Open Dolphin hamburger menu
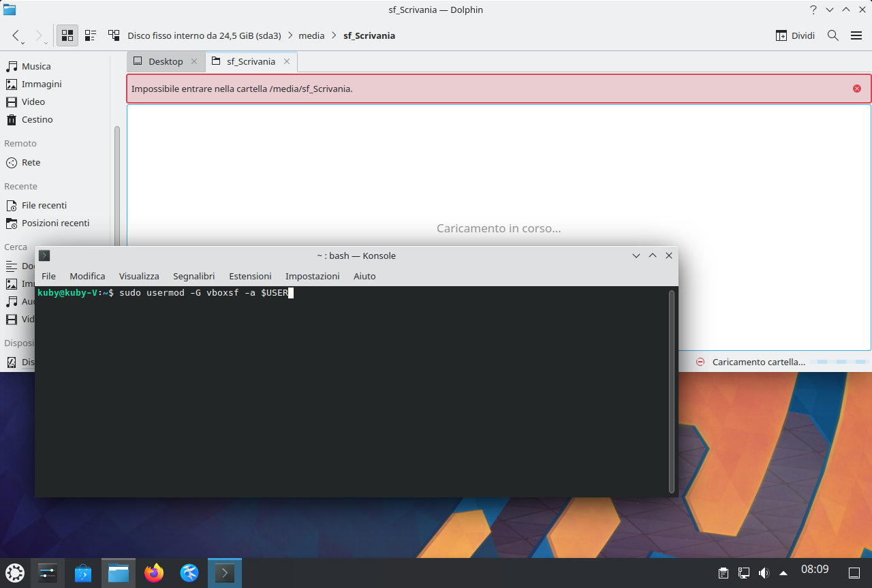The width and height of the screenshot is (872, 588). click(856, 35)
